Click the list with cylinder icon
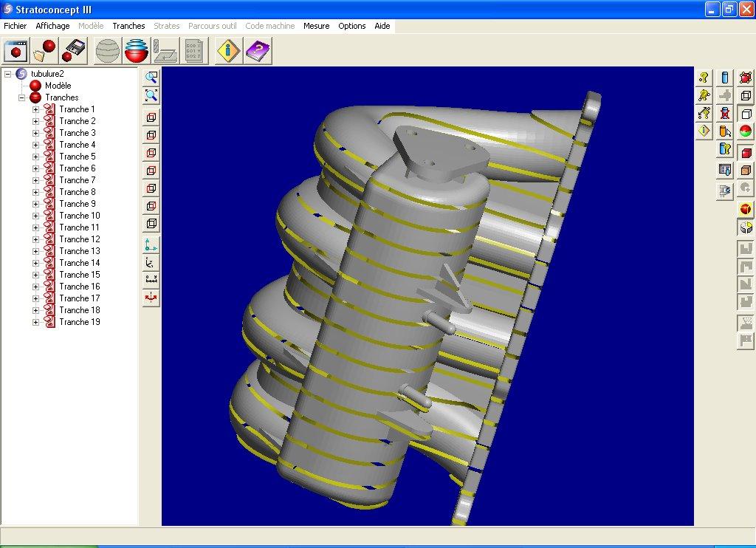 725,170
